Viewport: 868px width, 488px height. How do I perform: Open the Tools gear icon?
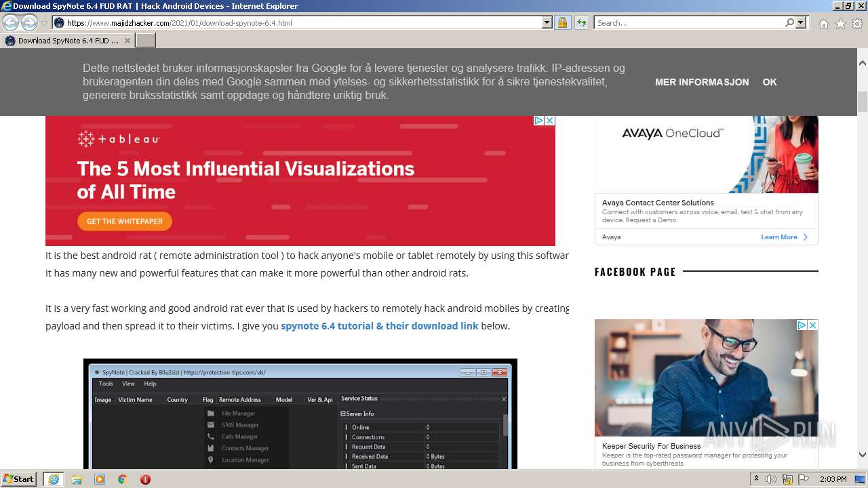pos(857,24)
